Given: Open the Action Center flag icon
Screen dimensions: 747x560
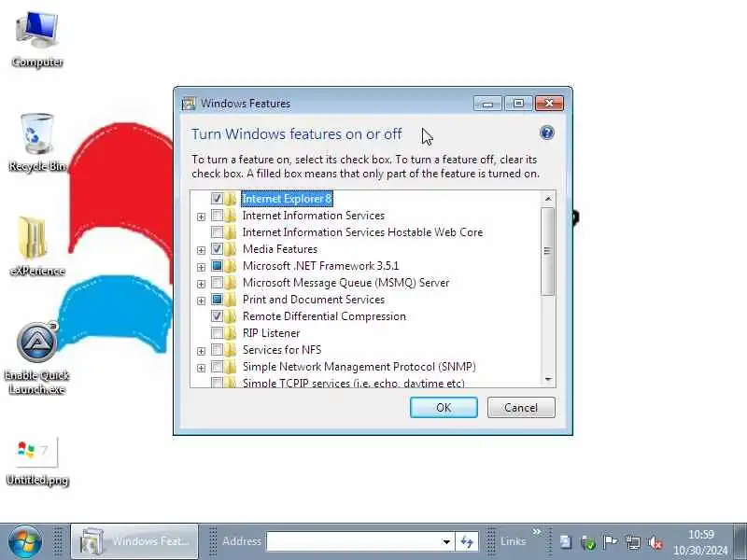Looking at the screenshot, I should [610, 542].
